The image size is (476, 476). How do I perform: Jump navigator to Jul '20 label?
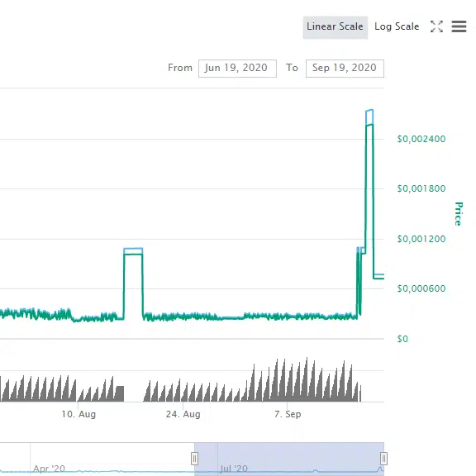(x=234, y=469)
